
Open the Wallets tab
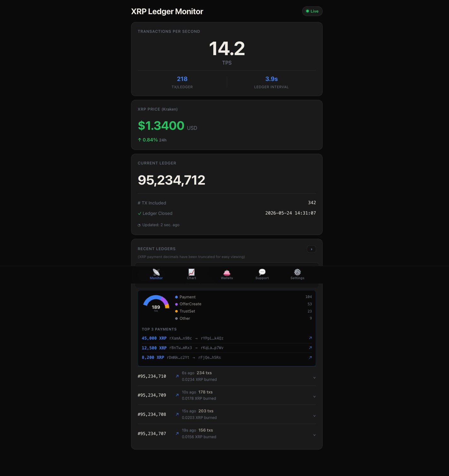227,274
